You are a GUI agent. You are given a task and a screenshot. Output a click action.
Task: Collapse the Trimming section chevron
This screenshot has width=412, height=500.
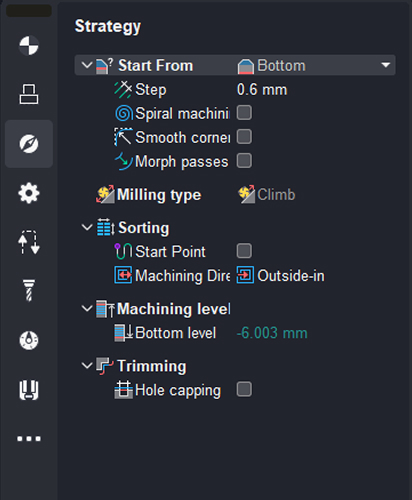coord(87,366)
